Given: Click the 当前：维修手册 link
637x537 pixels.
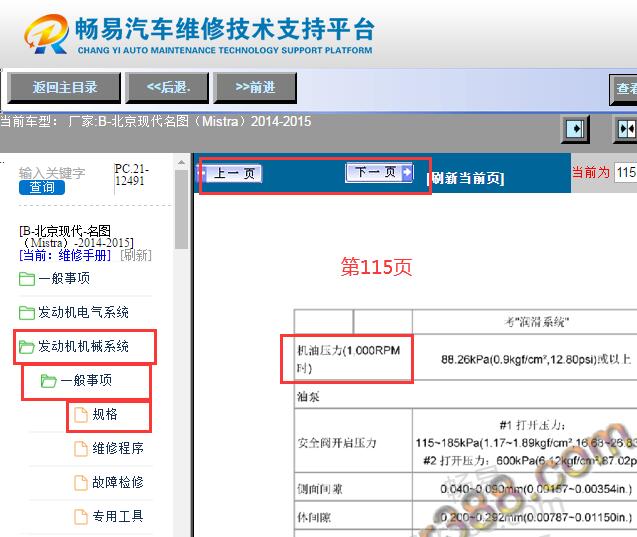Looking at the screenshot, I should pos(65,255).
